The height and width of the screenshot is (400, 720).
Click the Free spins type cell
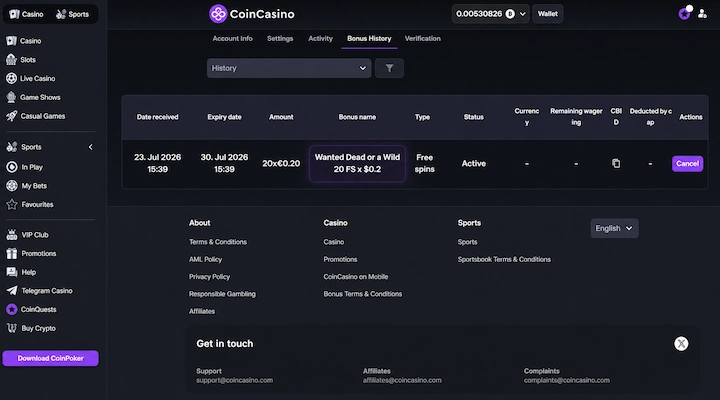[424, 163]
